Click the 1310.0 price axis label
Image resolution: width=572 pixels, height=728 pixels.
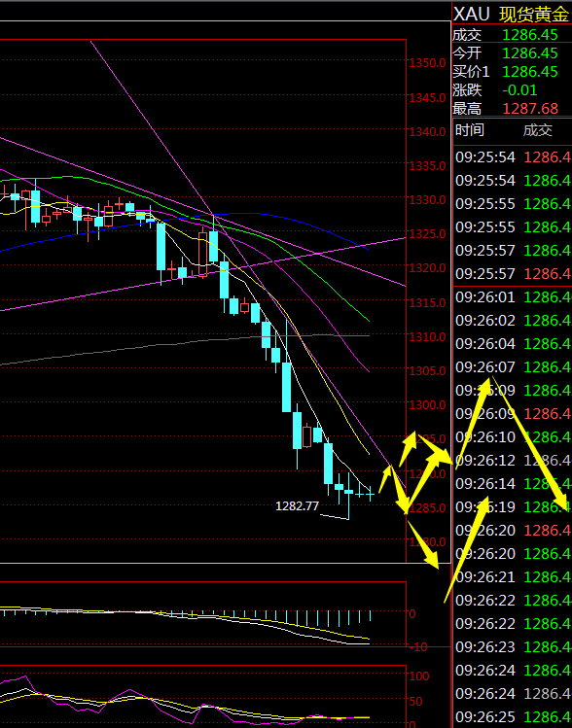click(427, 336)
